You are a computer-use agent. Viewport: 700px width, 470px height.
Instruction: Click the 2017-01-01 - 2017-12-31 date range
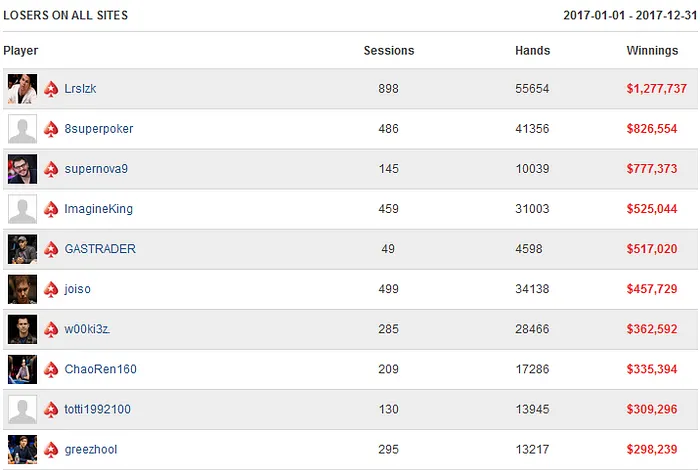pos(628,16)
